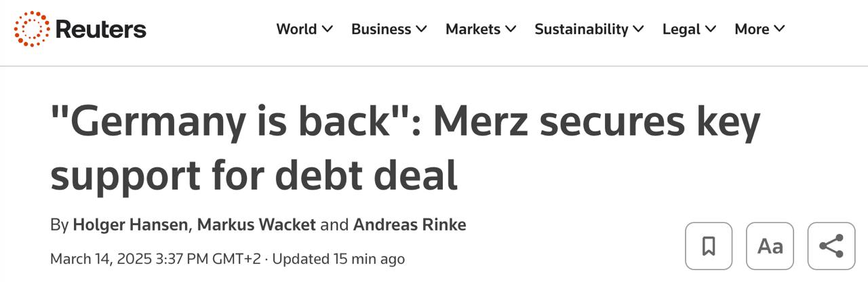Expand the Markets dropdown arrow
The height and width of the screenshot is (282, 868).
(511, 29)
